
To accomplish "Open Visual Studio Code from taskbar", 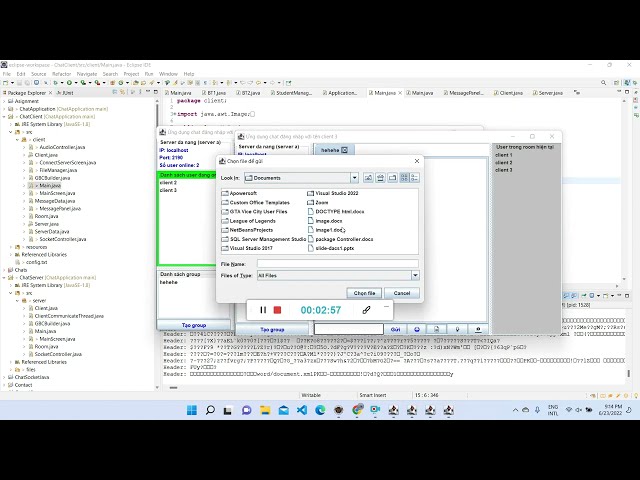I will click(x=302, y=410).
